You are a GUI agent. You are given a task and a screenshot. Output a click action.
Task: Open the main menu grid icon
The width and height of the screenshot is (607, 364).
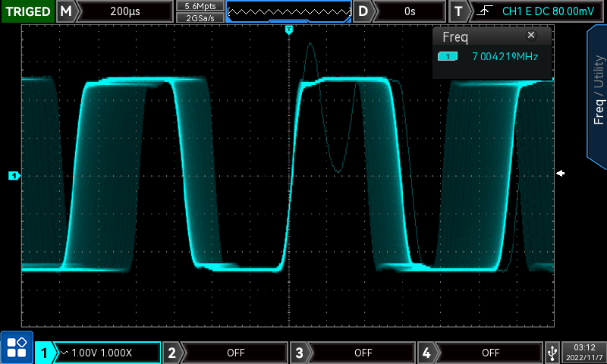pos(16,347)
